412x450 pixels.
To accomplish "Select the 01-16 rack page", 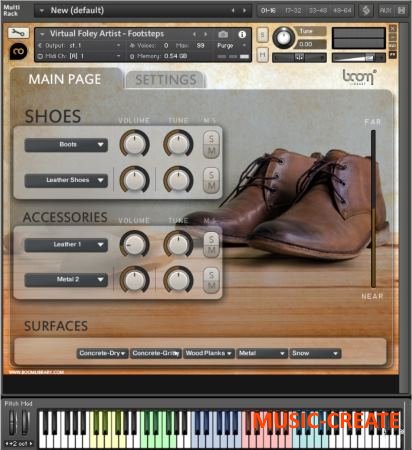I will pyautogui.click(x=268, y=11).
